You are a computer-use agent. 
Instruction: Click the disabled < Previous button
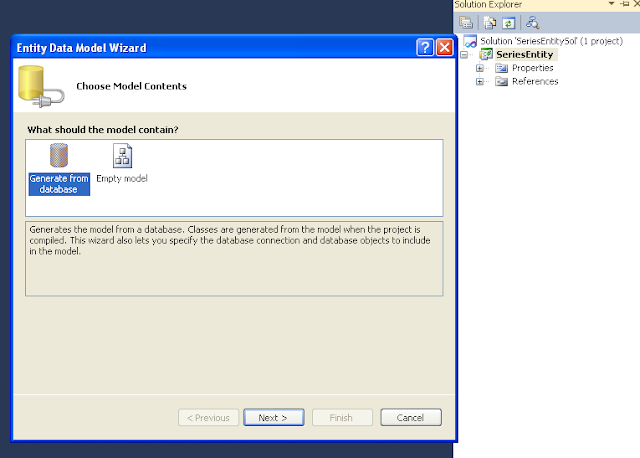pyautogui.click(x=209, y=418)
